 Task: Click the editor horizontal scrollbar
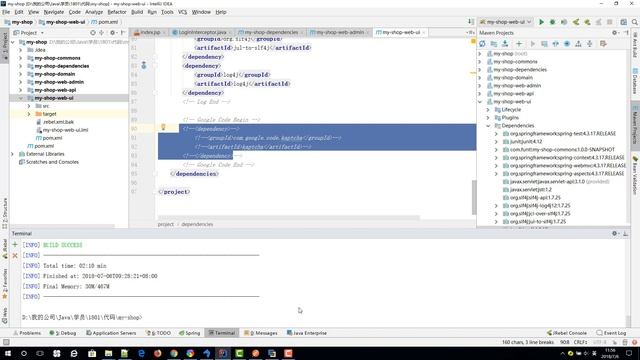point(289,218)
